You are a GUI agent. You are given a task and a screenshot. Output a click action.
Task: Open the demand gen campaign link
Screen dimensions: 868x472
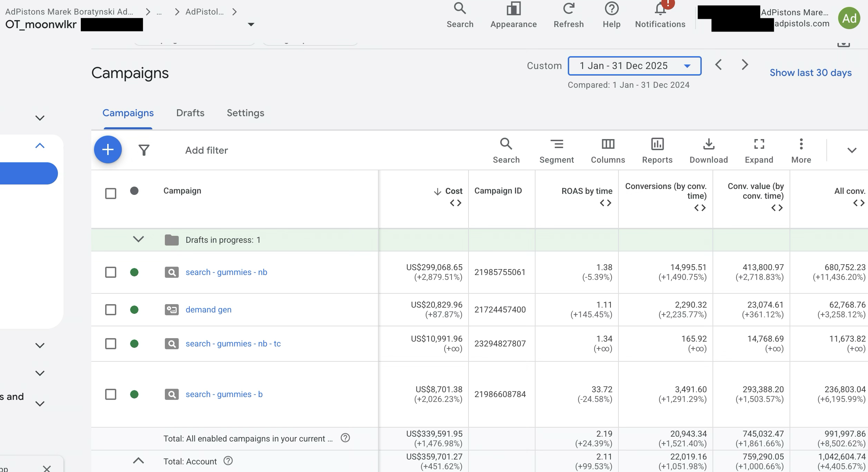point(208,309)
